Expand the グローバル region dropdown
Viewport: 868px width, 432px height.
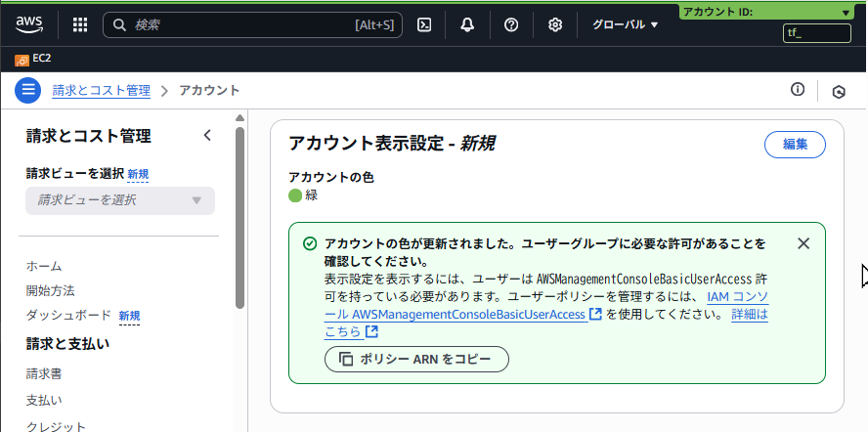626,25
